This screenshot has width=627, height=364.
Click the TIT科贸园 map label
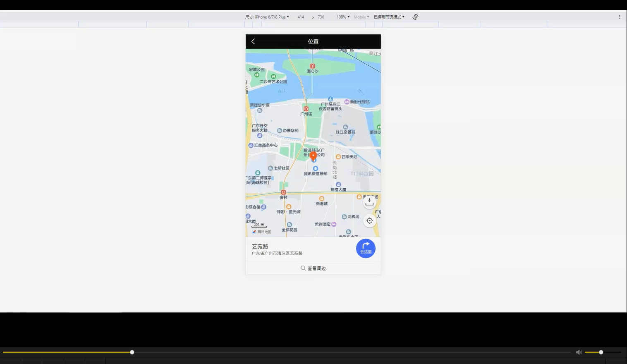(x=362, y=174)
